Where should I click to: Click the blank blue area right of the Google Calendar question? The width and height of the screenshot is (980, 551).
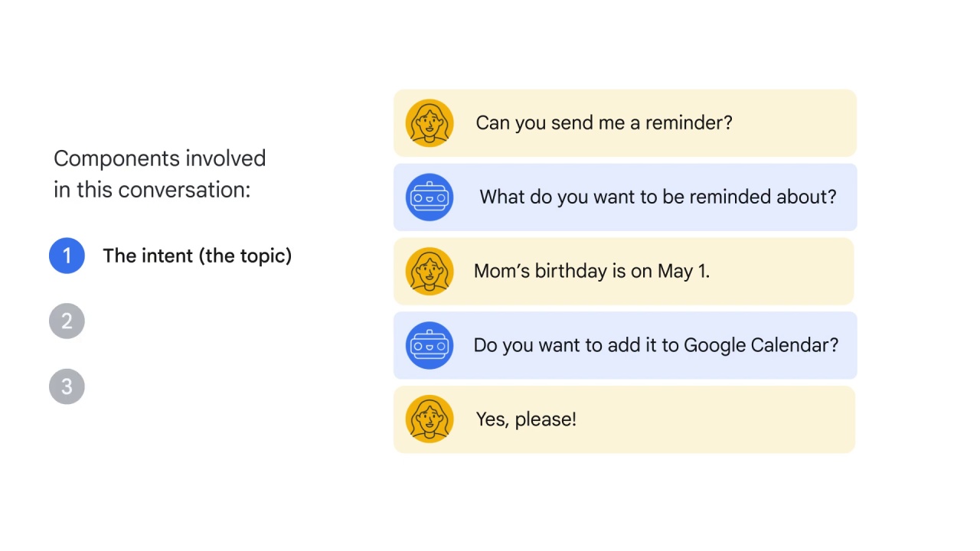coord(848,345)
